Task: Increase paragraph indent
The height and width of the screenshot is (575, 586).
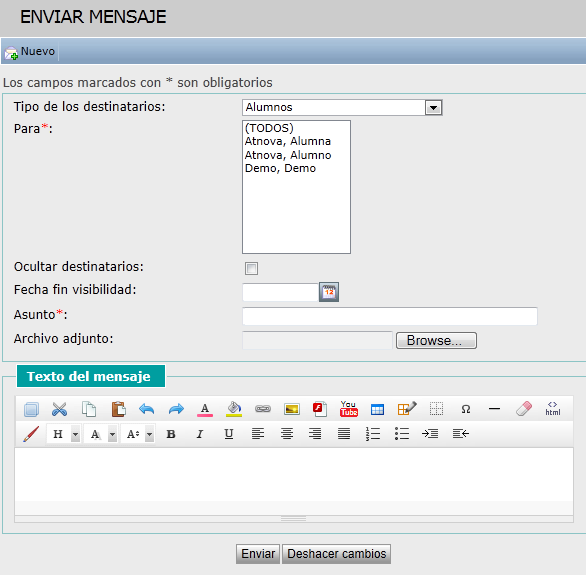Action: click(x=430, y=434)
